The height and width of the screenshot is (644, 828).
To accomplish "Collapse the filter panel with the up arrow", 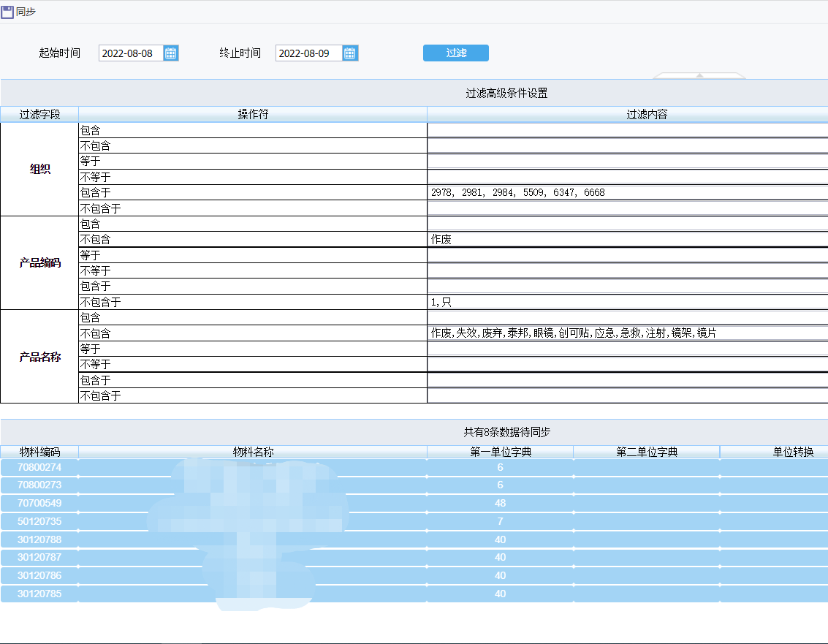I will 699,75.
